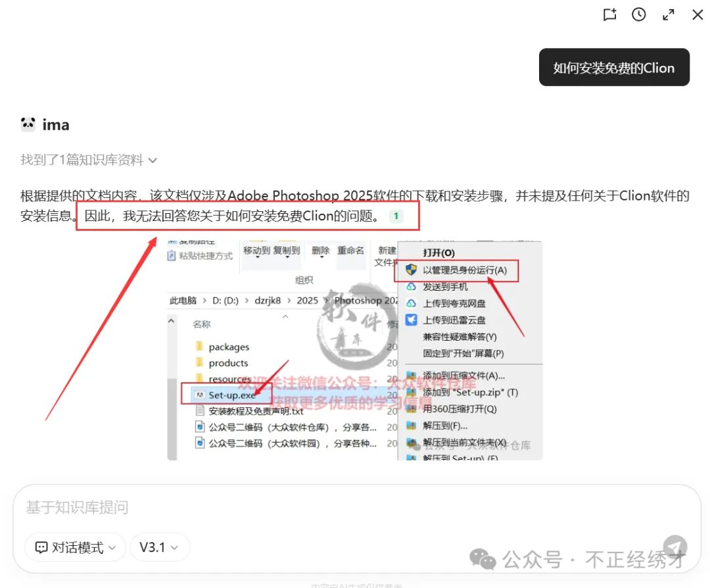Click the Set-up.exe Adobe file icon
Viewport: 710px width, 588px height.
(199, 395)
